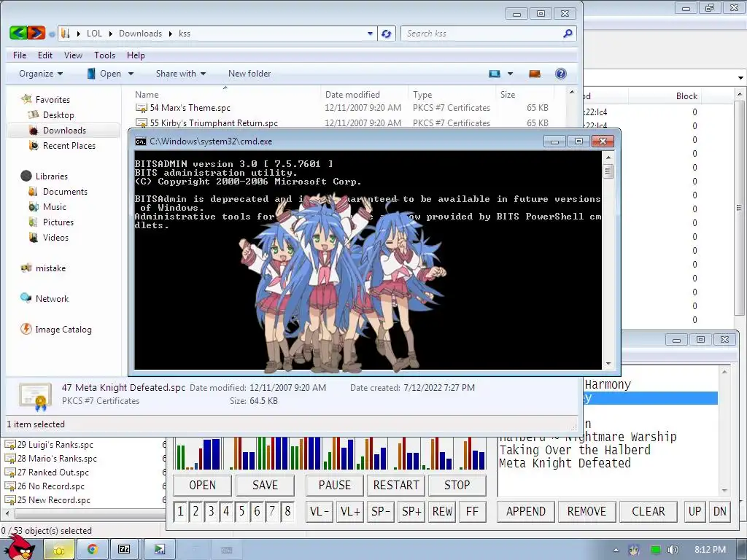Lower volume with VL- button
This screenshot has width=747, height=560.
pyautogui.click(x=320, y=511)
